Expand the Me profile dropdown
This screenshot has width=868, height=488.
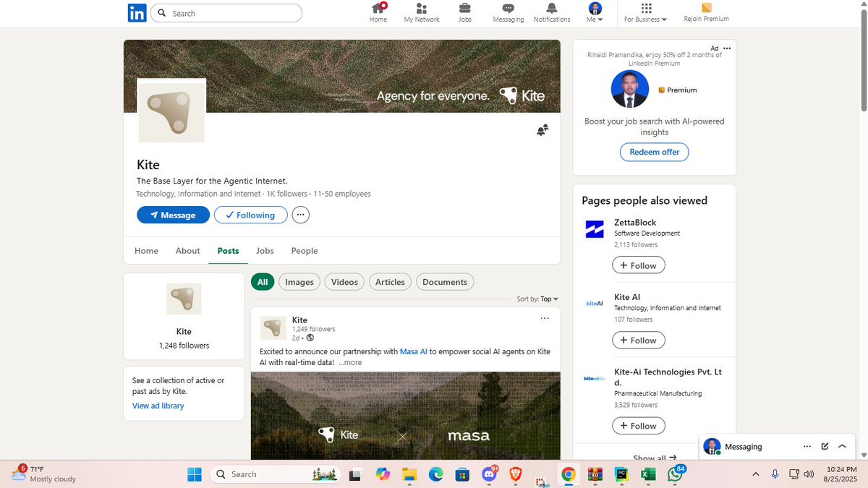click(x=595, y=12)
